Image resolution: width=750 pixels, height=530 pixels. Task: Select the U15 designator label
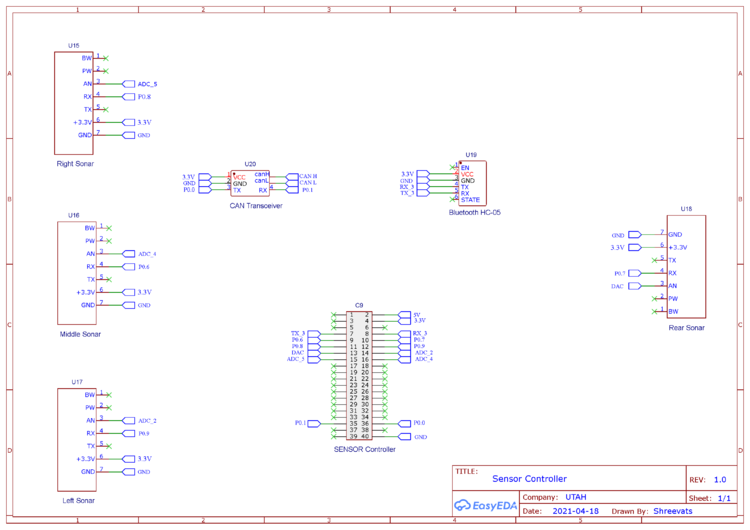coord(73,45)
